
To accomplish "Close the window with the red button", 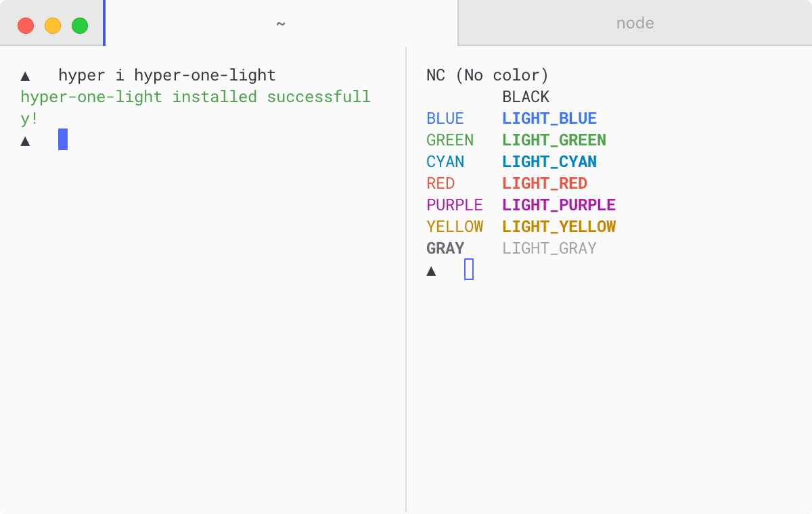I will (26, 26).
